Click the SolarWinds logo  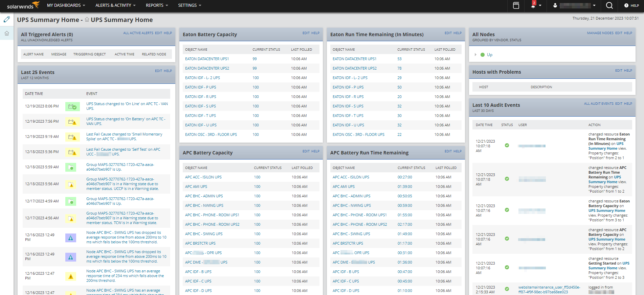23,5
